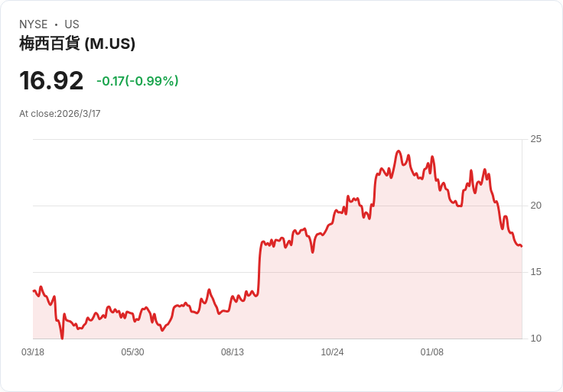Viewport: 563px width, 392px height.
Task: Select the 03/18 date on the x-axis
Action: point(33,352)
